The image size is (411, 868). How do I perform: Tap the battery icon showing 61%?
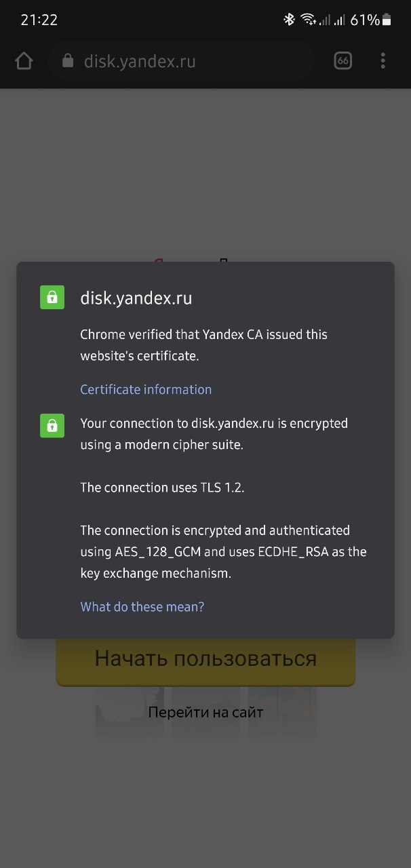point(387,20)
